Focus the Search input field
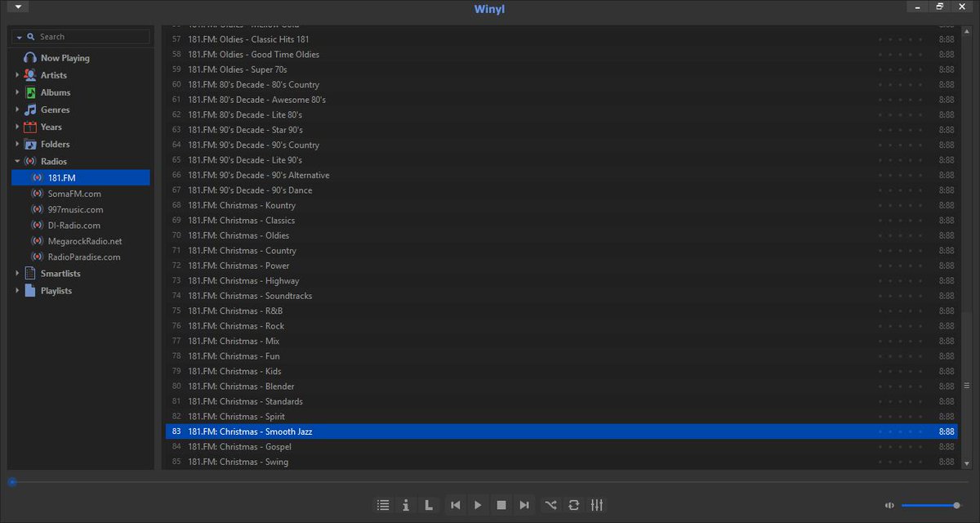 (x=93, y=37)
